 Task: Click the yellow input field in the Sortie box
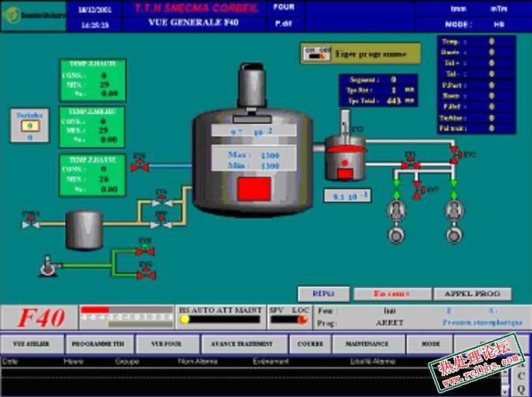tap(30, 126)
